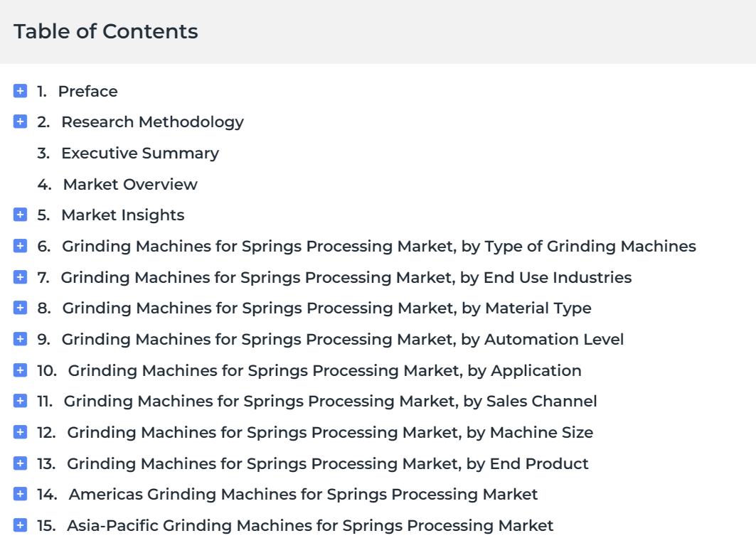Viewport: 756px width, 538px height.
Task: Click the Table of Contents heading
Action: click(105, 31)
